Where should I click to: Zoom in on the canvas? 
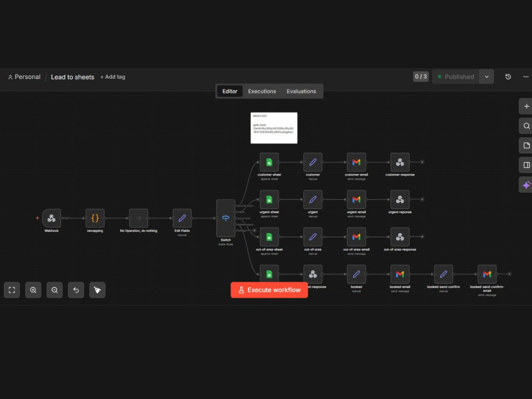click(33, 290)
